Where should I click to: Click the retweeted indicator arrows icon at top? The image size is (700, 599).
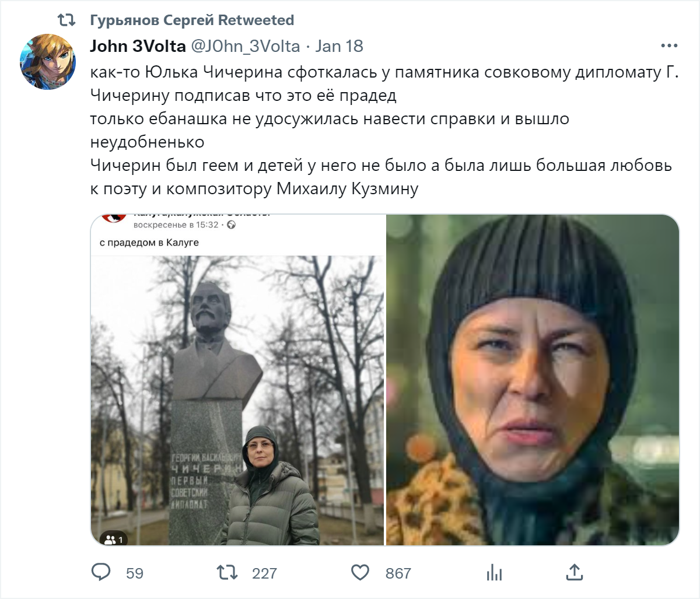pyautogui.click(x=66, y=20)
